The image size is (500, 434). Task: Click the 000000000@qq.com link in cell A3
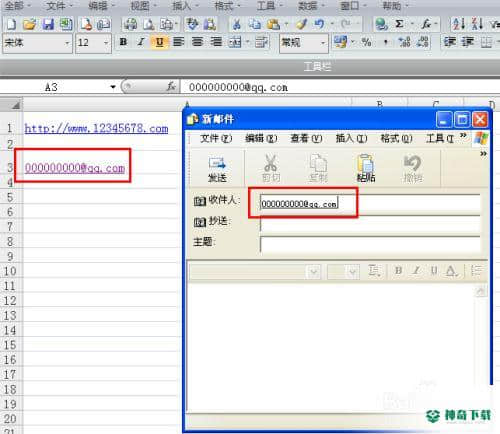[75, 168]
